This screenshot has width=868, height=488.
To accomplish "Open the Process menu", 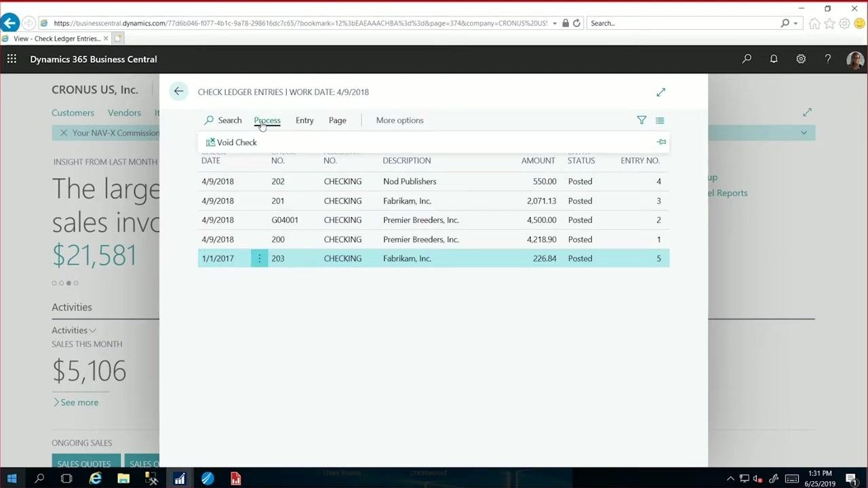I will point(267,120).
